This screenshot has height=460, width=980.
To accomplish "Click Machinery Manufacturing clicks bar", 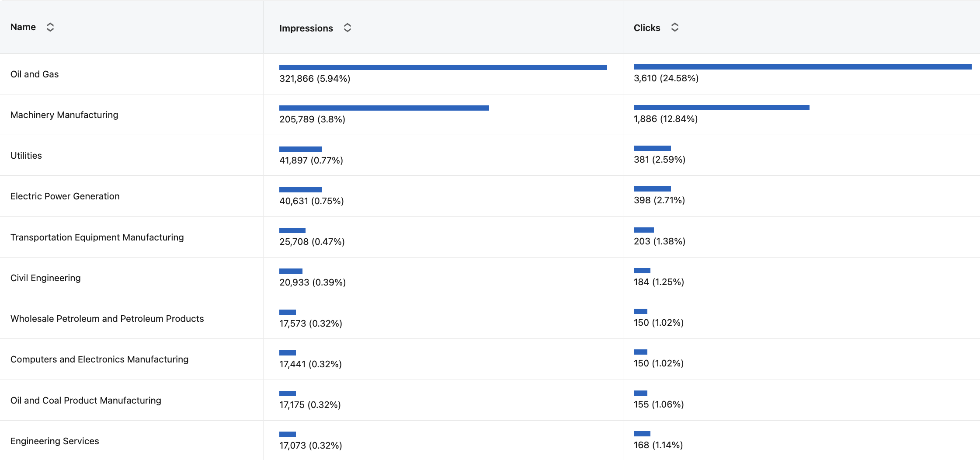I will [722, 108].
